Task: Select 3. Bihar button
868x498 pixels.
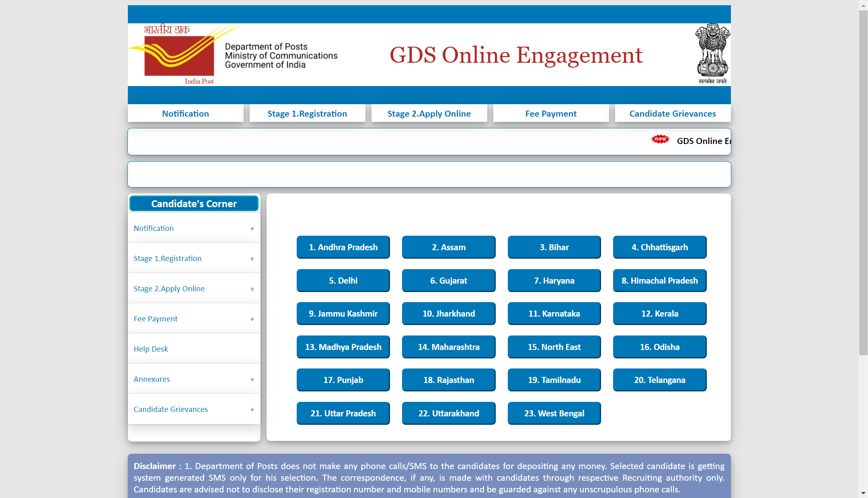Action: point(554,247)
